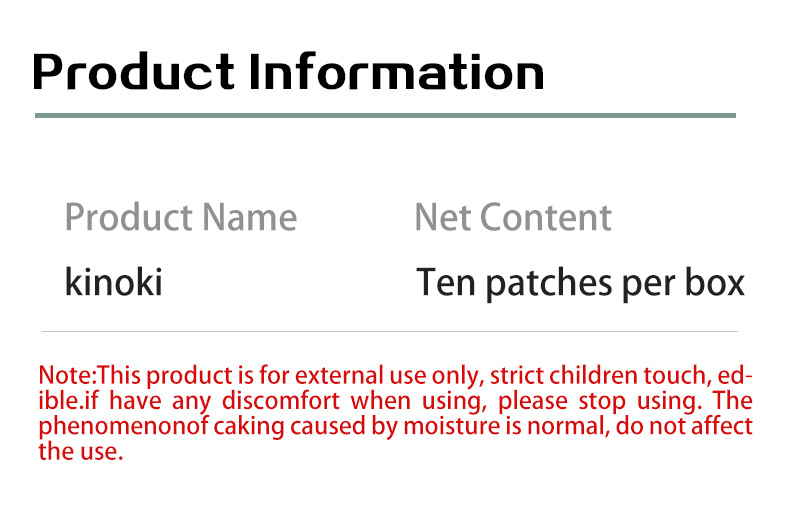Select the product name value "kinoki"
Screen dimensions: 790x508
click(113, 283)
